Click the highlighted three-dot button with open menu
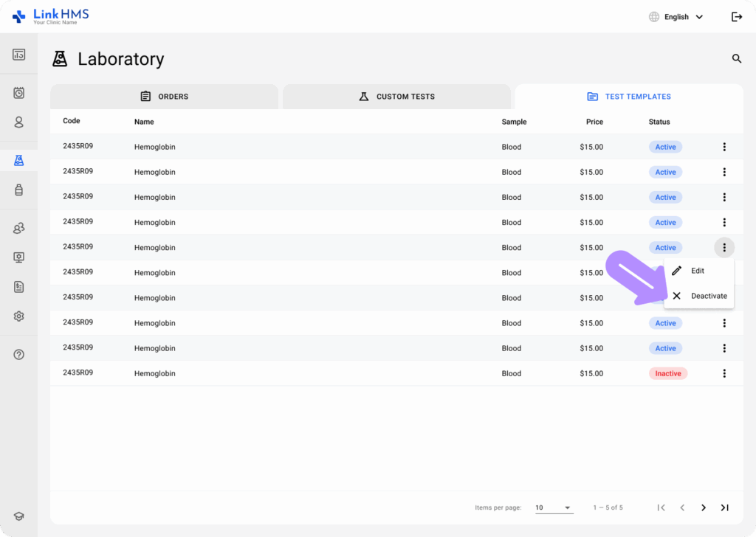 pyautogui.click(x=724, y=248)
